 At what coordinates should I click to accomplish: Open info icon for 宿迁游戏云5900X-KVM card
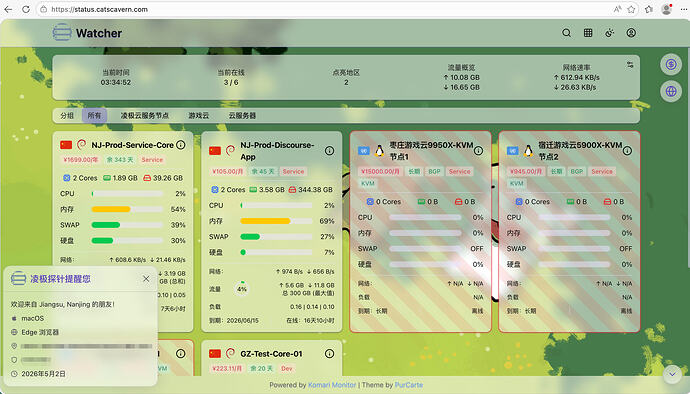click(628, 151)
